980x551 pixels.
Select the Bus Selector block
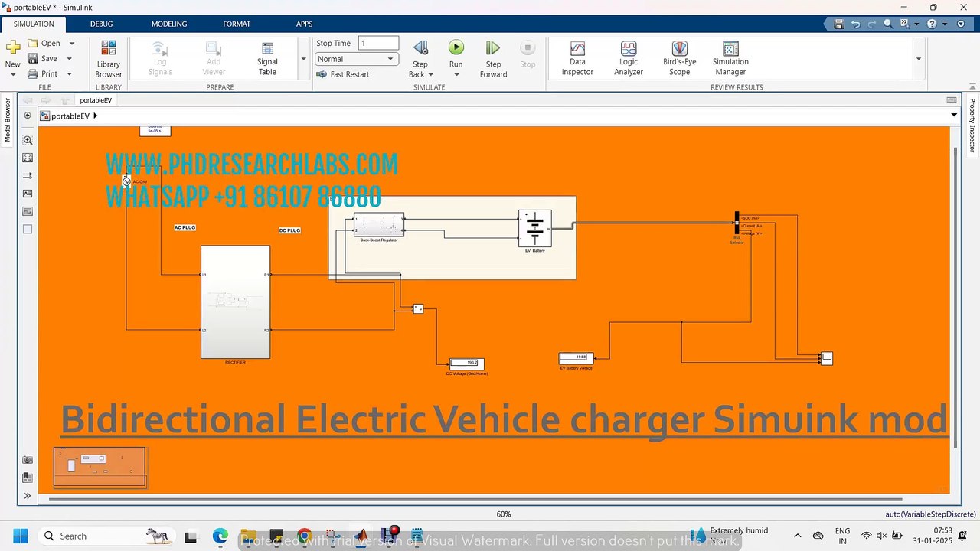pos(737,223)
